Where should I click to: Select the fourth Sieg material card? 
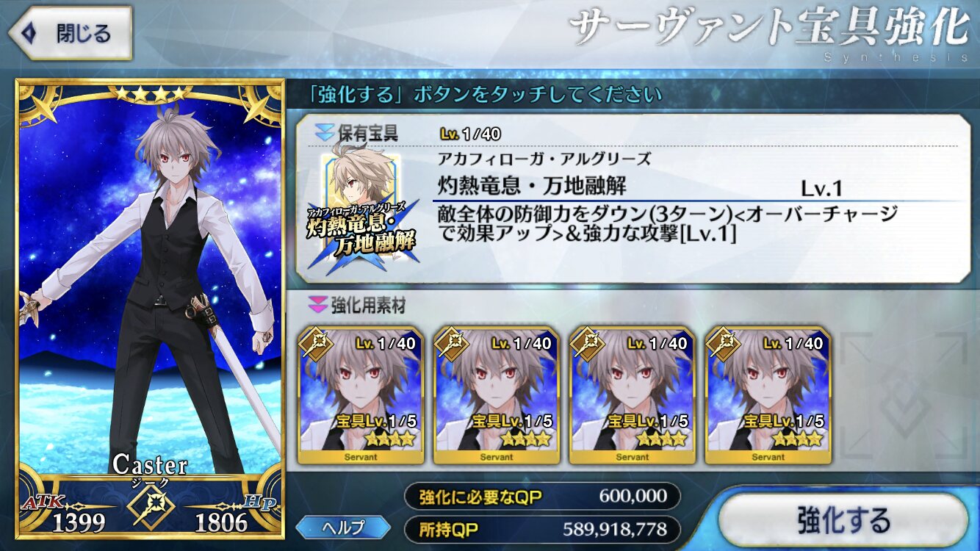[767, 395]
